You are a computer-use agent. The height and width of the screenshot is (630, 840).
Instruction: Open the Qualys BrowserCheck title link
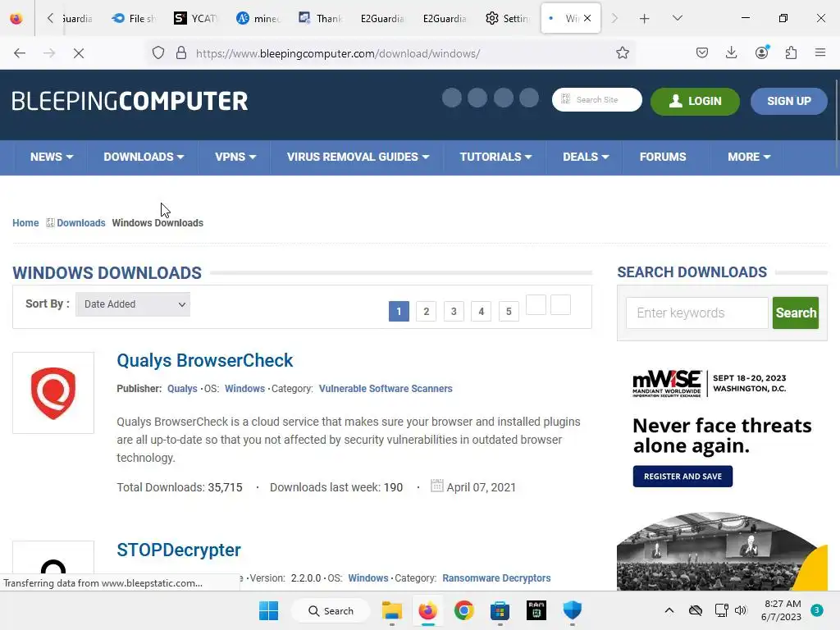pyautogui.click(x=204, y=361)
